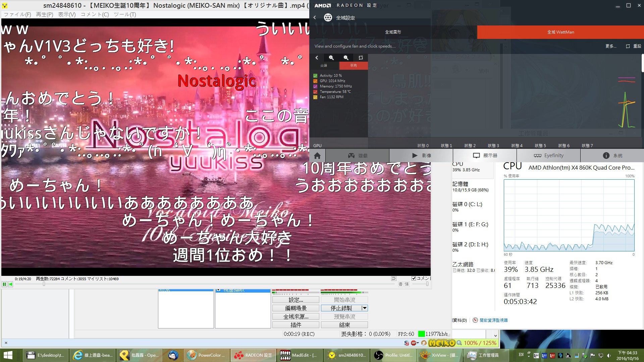644x362 pixels.
Task: Expand the 更多... menu in Radeon settings
Action: (611, 46)
